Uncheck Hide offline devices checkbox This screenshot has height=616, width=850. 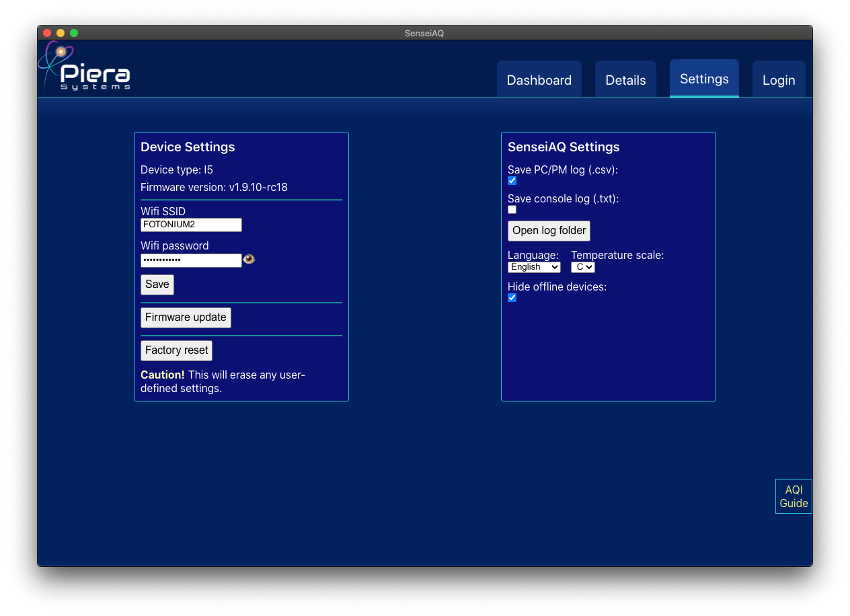512,298
